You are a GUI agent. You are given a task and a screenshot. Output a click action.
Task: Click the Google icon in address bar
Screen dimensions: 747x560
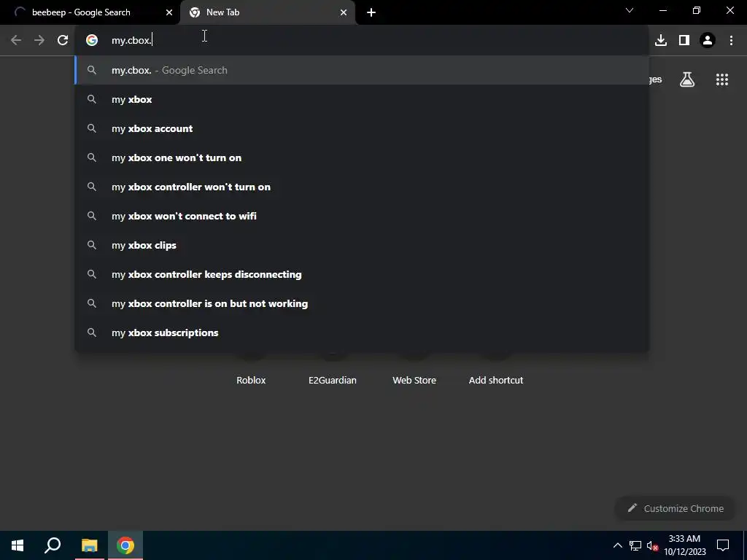(92, 41)
